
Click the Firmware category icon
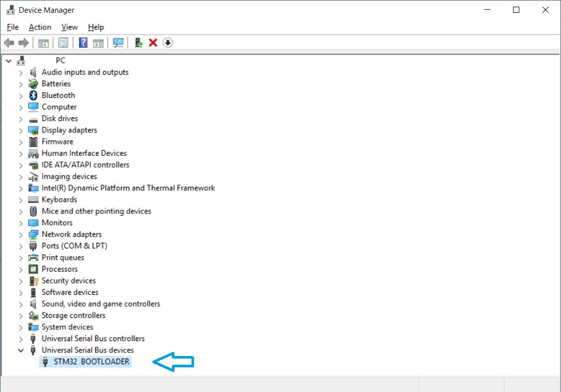tap(33, 141)
